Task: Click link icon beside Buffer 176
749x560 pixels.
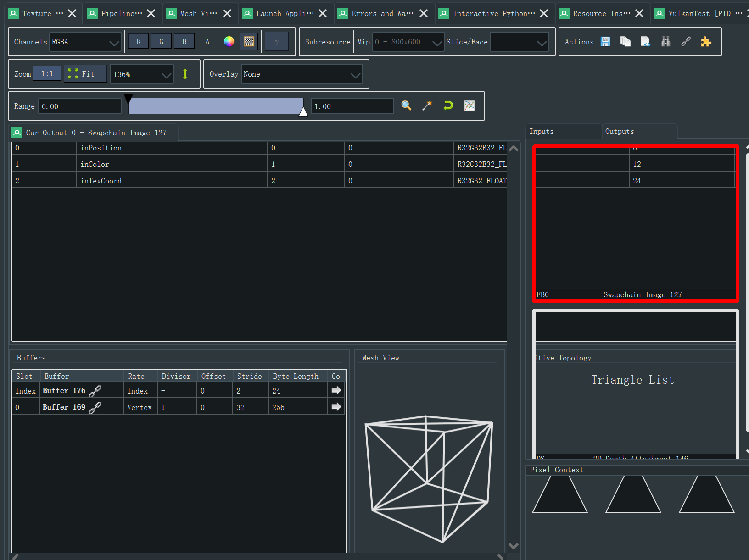Action: [95, 391]
